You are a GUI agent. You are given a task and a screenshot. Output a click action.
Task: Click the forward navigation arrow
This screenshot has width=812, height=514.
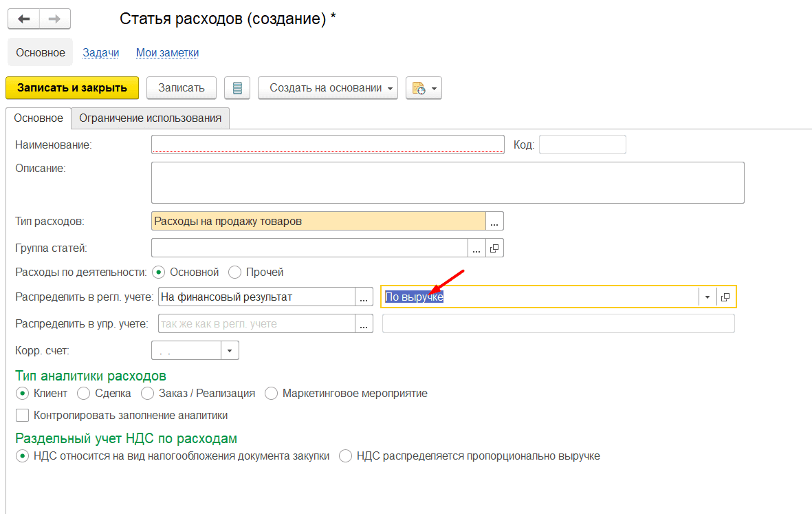point(55,19)
